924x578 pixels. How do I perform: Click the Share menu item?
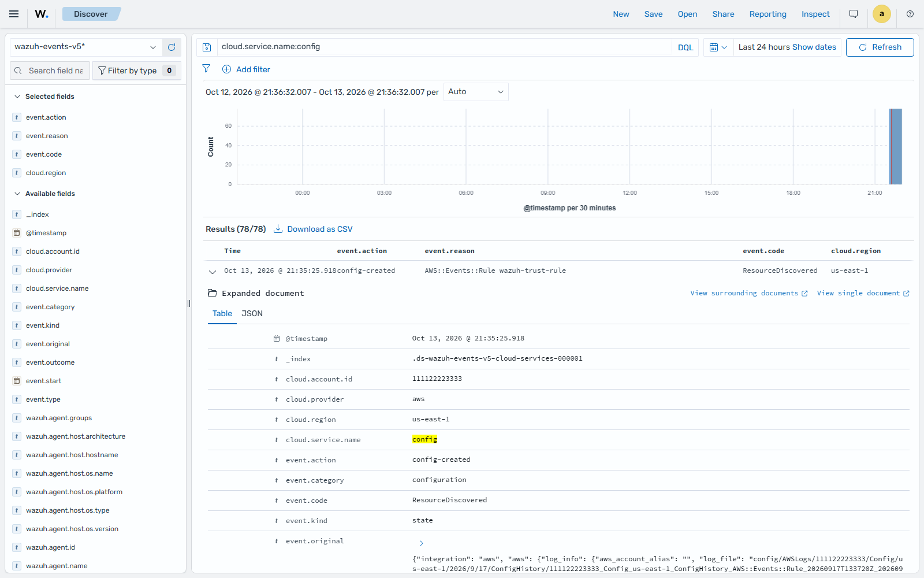[x=723, y=14]
